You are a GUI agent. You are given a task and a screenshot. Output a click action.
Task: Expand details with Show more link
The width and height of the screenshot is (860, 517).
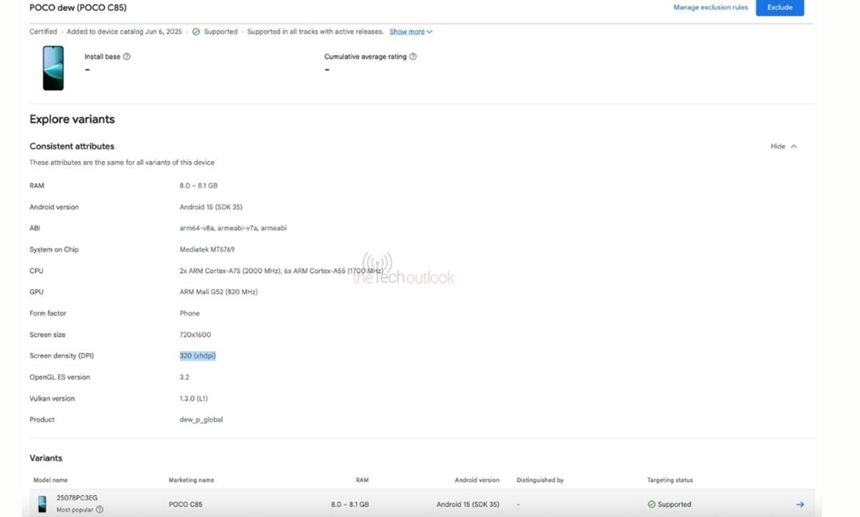[x=411, y=32]
